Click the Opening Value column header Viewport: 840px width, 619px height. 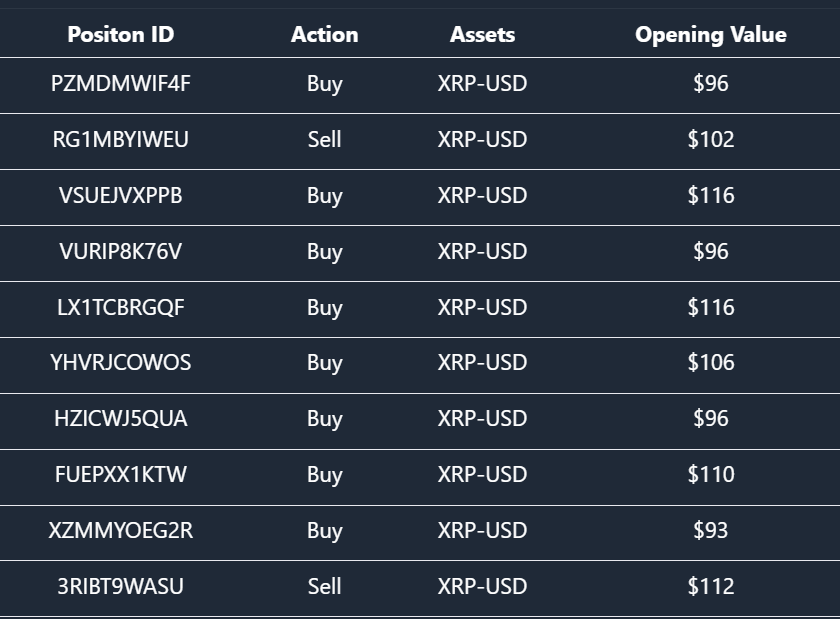pos(710,35)
